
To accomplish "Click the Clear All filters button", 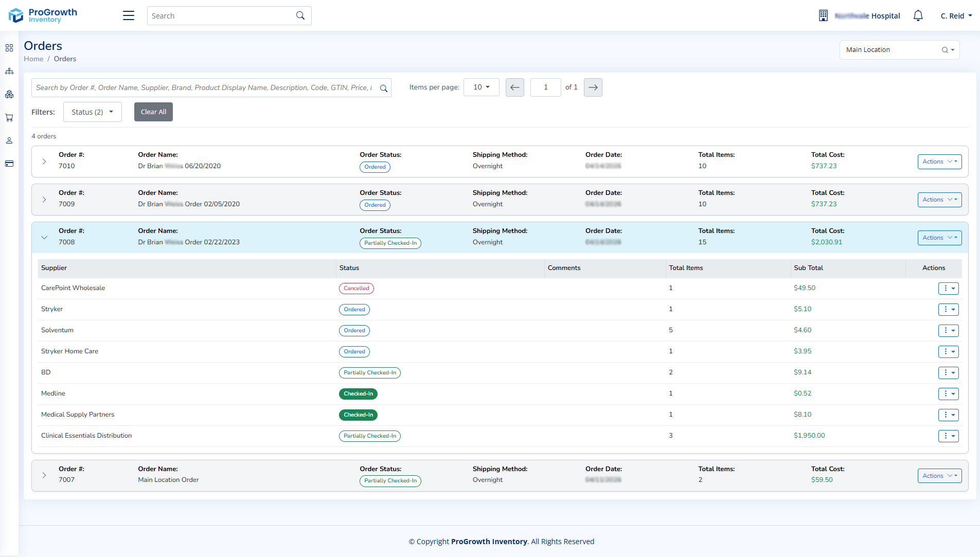I will (153, 112).
